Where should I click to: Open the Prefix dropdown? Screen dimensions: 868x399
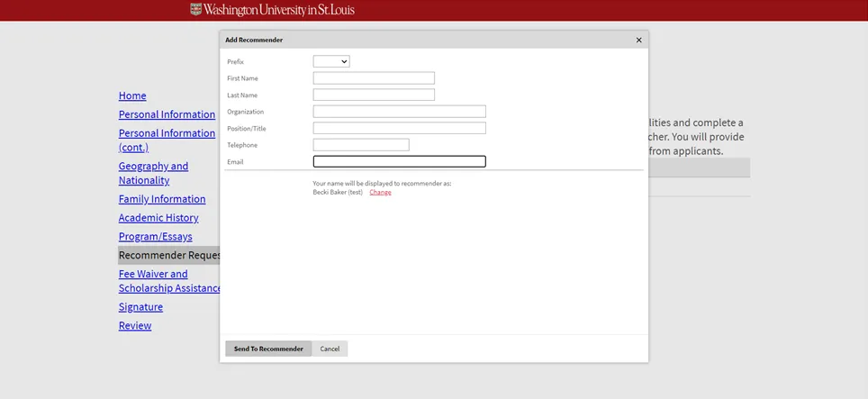[331, 61]
